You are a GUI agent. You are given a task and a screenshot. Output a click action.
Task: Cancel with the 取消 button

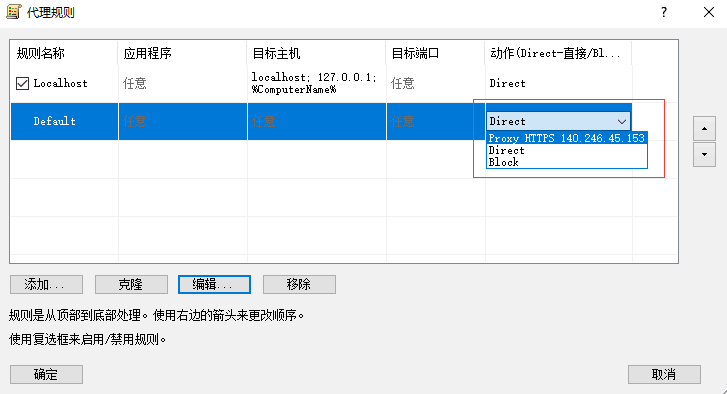[x=664, y=374]
